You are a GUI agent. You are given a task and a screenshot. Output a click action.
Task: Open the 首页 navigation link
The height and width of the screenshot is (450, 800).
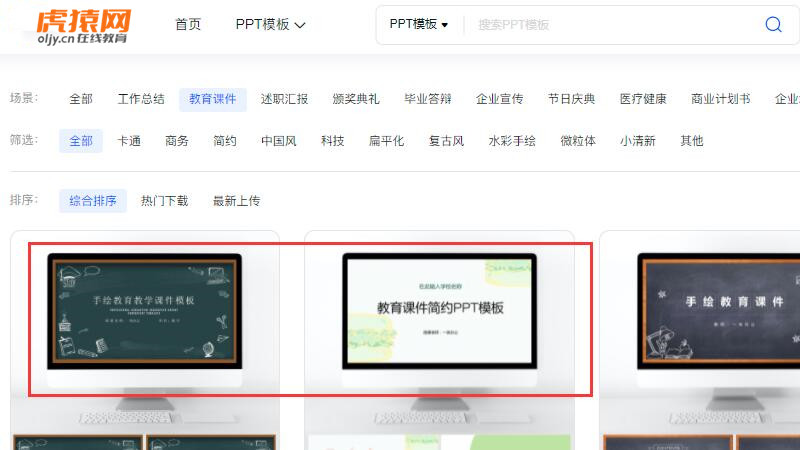pos(188,24)
